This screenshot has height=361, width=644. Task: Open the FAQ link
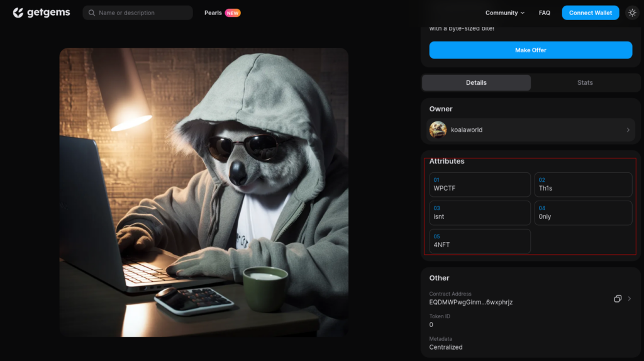click(544, 13)
